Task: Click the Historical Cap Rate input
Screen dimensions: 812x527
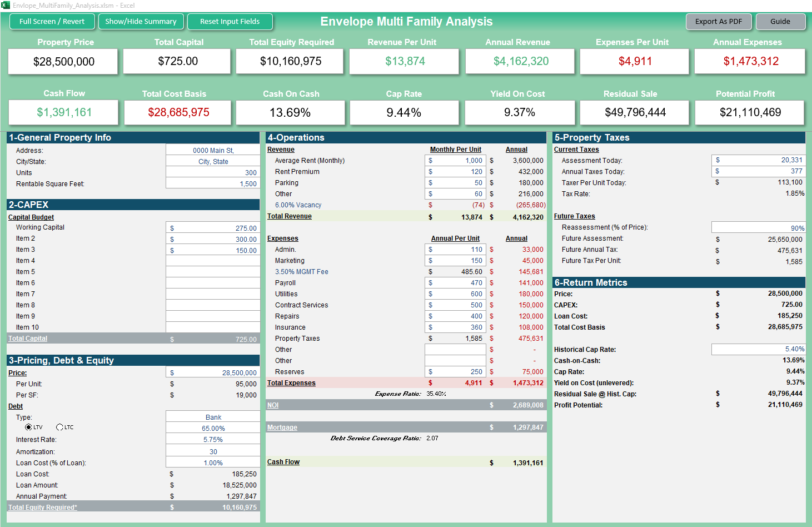Action: pyautogui.click(x=758, y=349)
